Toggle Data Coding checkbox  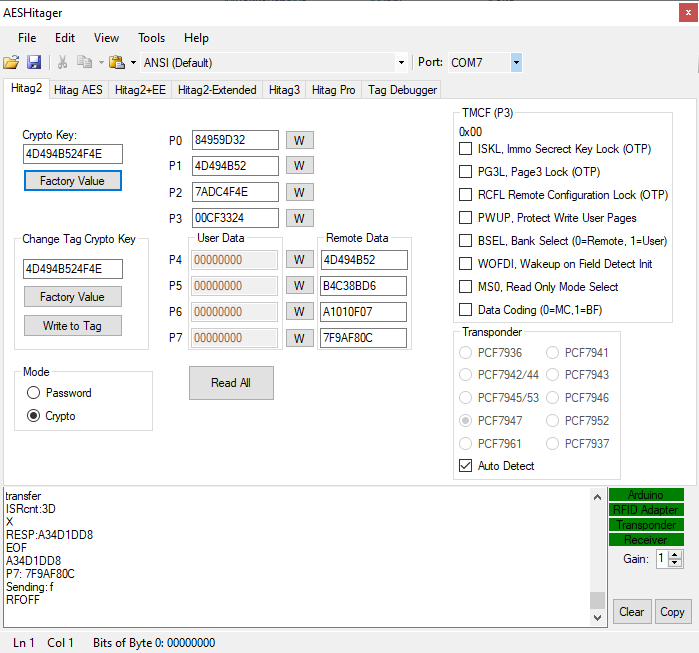[465, 310]
